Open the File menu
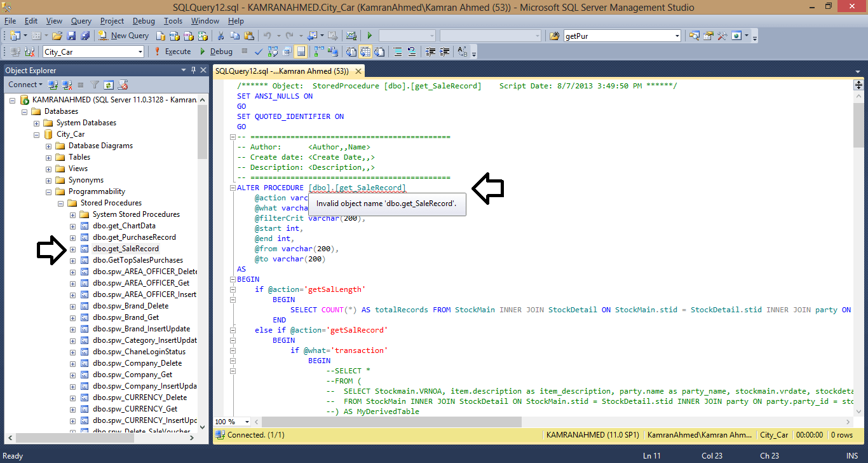The image size is (868, 463). tap(10, 21)
